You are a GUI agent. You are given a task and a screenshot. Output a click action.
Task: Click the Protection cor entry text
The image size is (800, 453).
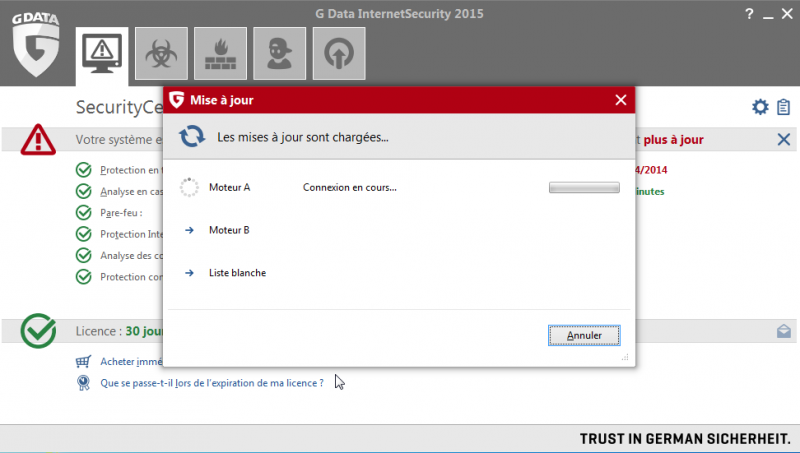132,277
